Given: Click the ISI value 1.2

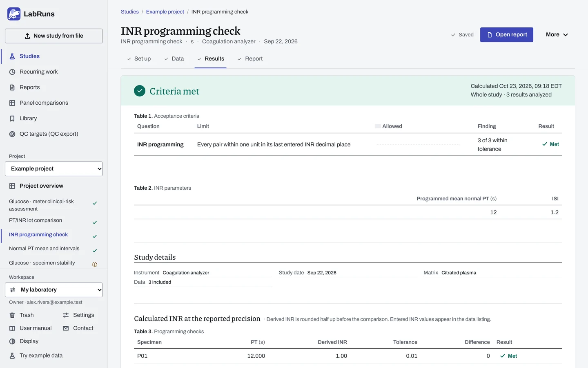Looking at the screenshot, I should tap(555, 213).
